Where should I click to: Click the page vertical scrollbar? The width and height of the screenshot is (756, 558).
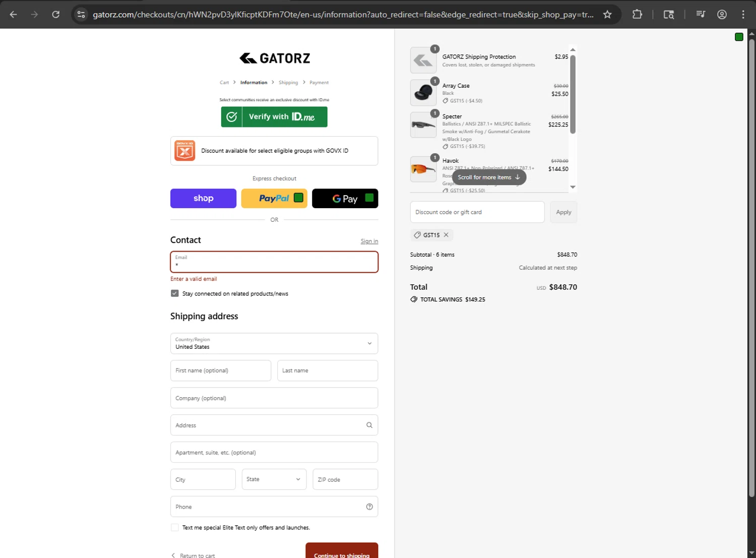tap(751, 267)
